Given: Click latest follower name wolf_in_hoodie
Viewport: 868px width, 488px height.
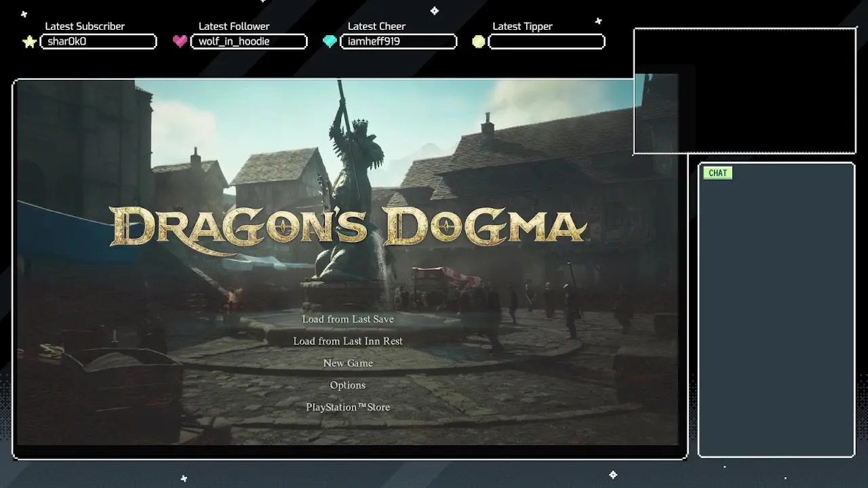Looking at the screenshot, I should (234, 41).
